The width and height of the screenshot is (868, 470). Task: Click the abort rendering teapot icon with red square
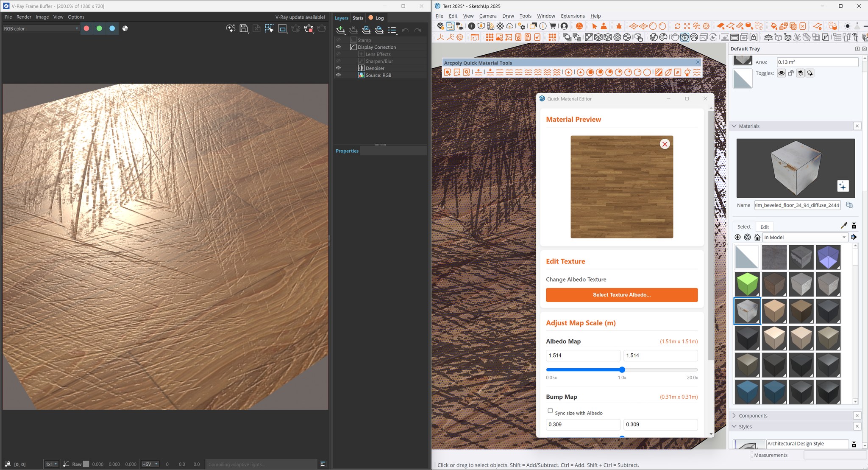[x=309, y=28]
